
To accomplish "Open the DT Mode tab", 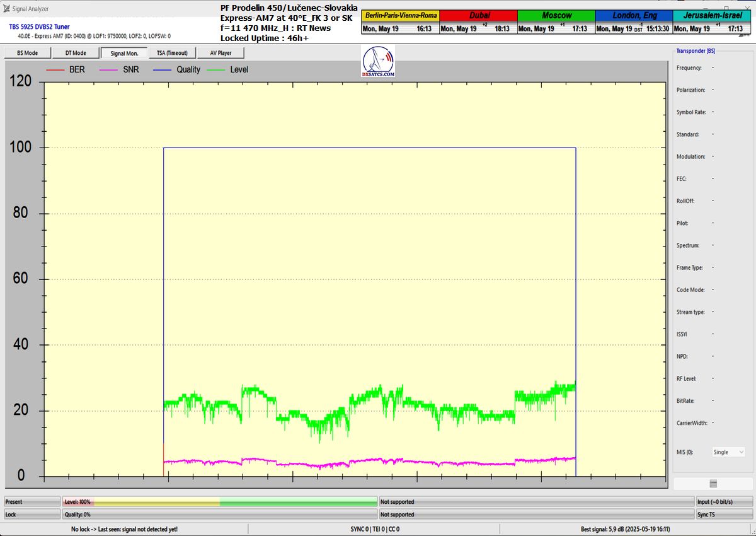I will click(75, 53).
